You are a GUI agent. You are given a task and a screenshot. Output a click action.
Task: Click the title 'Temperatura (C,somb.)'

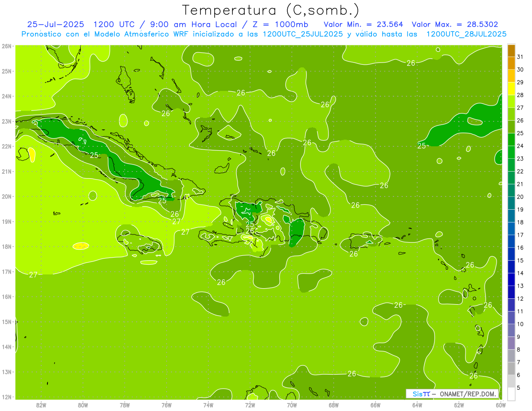[271, 10]
